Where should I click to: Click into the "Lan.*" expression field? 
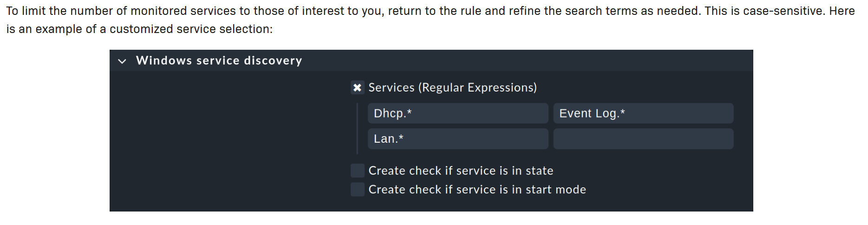point(457,139)
